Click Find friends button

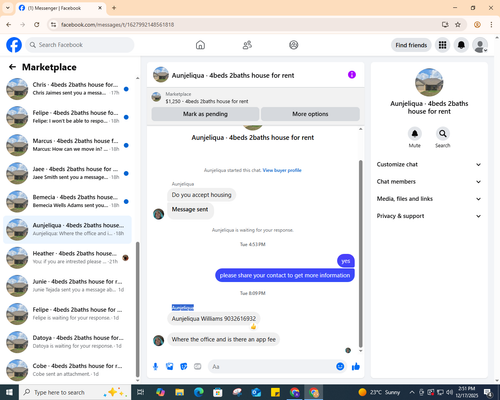pos(411,45)
